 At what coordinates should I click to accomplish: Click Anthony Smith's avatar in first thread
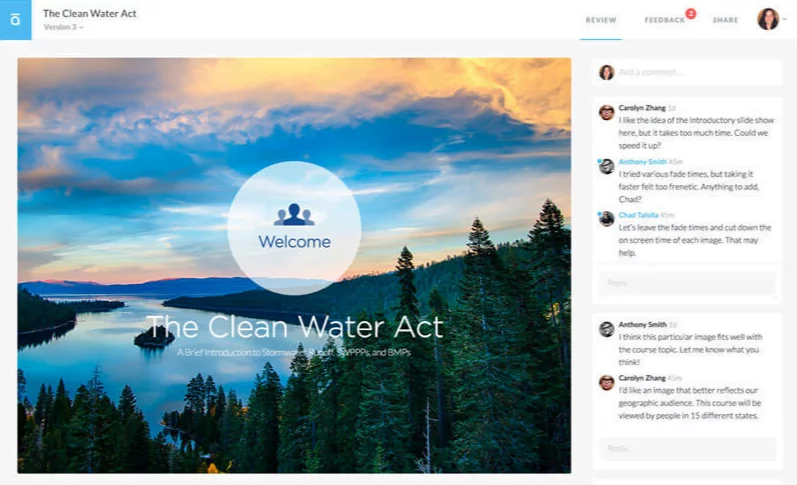click(606, 166)
